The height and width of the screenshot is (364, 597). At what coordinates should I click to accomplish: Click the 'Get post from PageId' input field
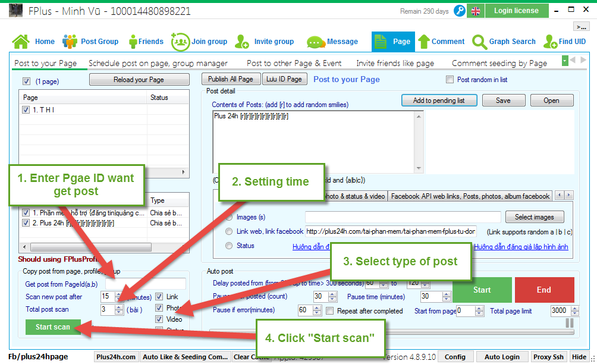[146, 284]
